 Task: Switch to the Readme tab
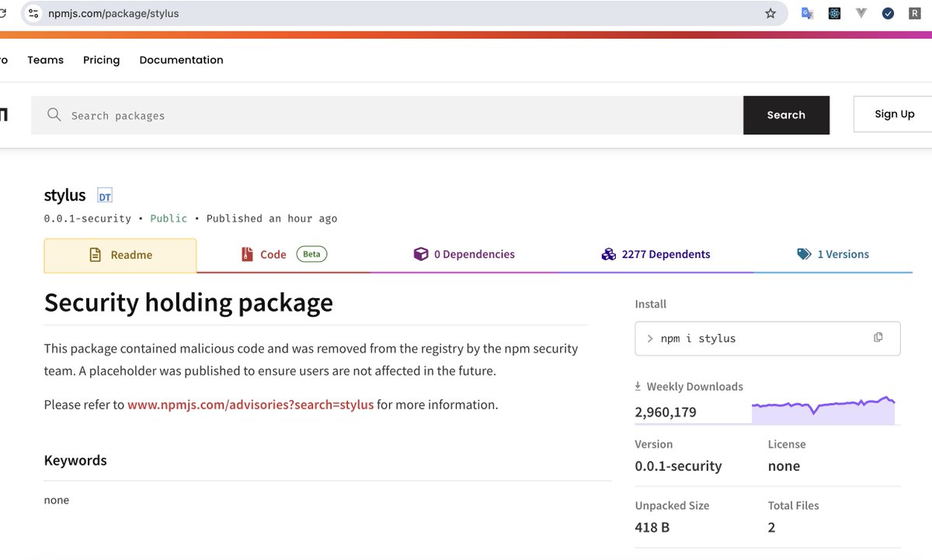120,255
